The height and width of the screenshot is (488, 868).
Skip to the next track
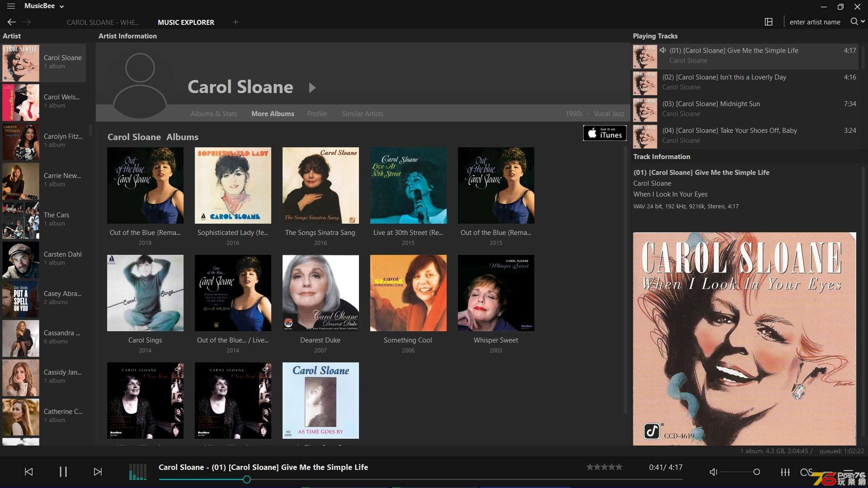click(98, 472)
